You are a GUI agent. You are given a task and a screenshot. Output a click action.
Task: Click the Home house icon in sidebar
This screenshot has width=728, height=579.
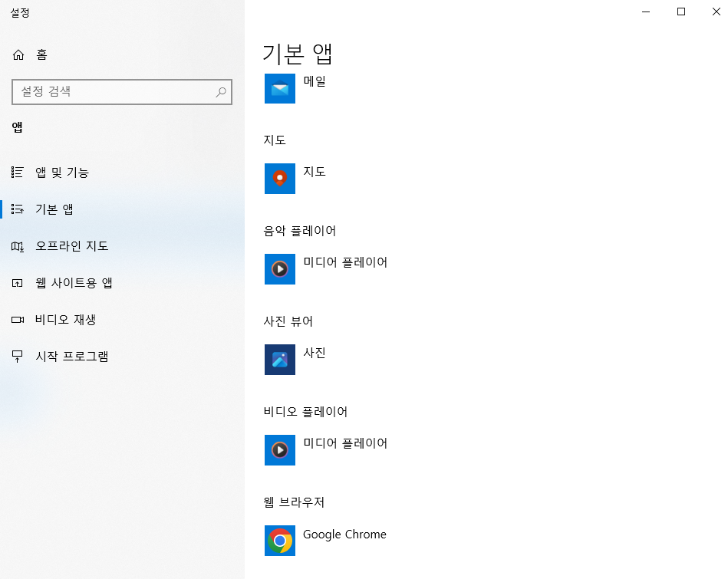point(18,54)
